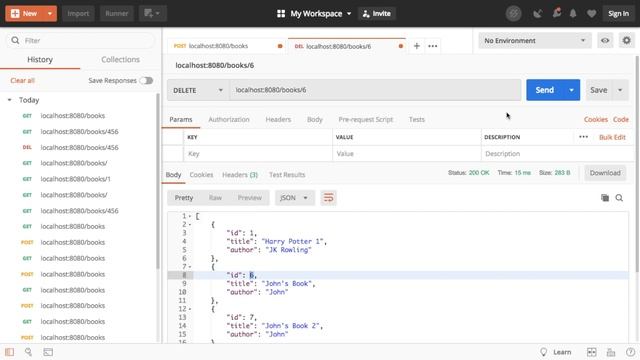Open the DEL localhost:8080/books/6 request tab
640x360 pixels.
tap(348, 46)
